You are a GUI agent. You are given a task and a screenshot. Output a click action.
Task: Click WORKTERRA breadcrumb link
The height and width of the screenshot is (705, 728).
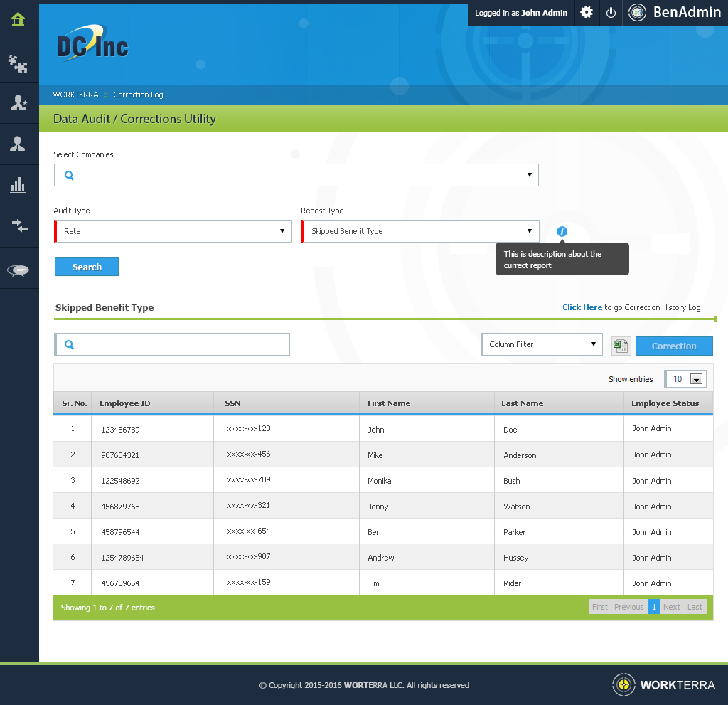75,95
